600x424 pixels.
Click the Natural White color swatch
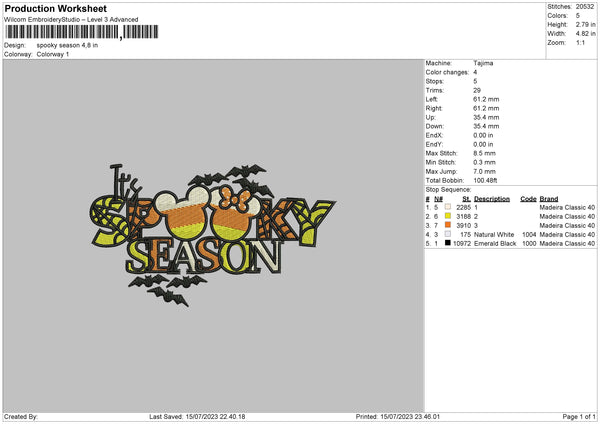pos(448,234)
